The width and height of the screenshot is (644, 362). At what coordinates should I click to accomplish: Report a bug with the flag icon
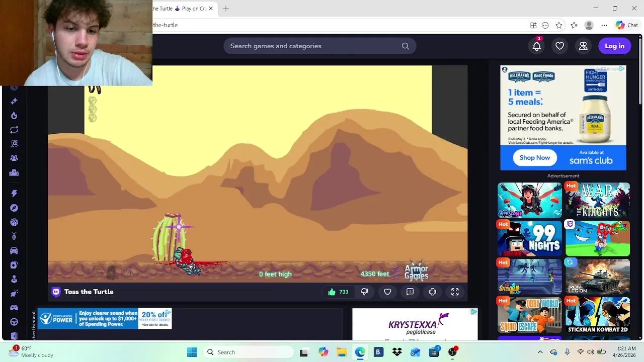click(410, 292)
